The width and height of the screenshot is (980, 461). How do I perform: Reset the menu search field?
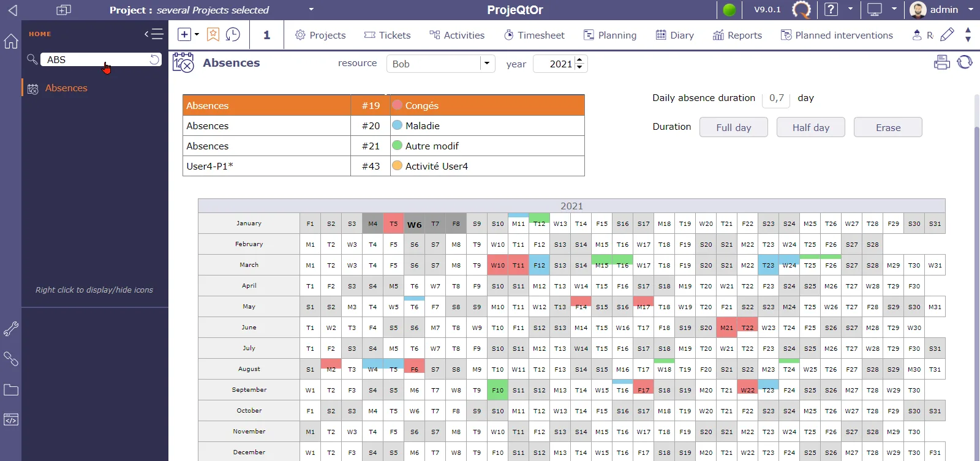[x=154, y=59]
